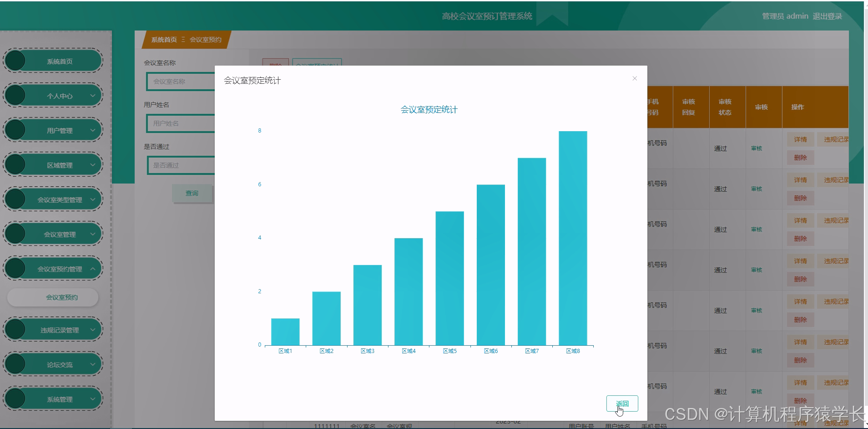Click 系统首页 breadcrumb link
The height and width of the screenshot is (429, 868).
(x=164, y=40)
